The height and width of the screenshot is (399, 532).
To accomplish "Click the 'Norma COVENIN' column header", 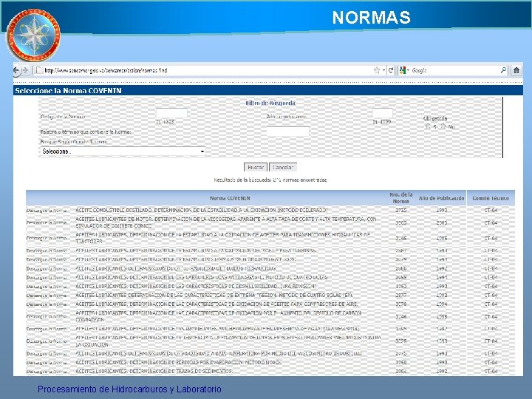I will click(230, 198).
